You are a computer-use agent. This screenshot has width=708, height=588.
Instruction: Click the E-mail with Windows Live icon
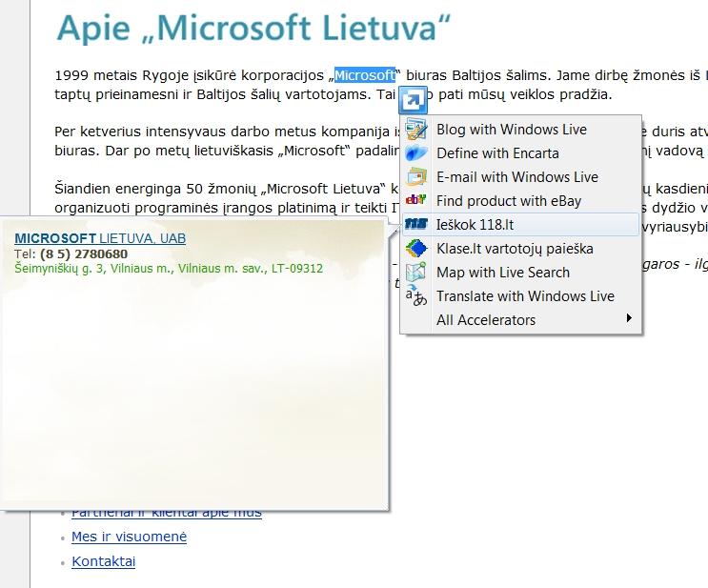click(415, 177)
